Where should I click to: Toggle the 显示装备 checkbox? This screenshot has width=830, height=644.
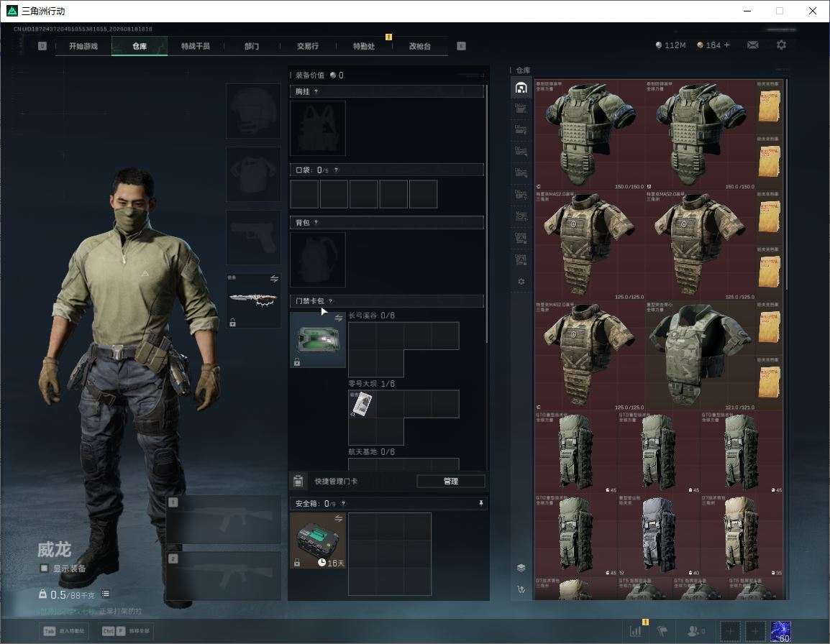click(x=44, y=569)
